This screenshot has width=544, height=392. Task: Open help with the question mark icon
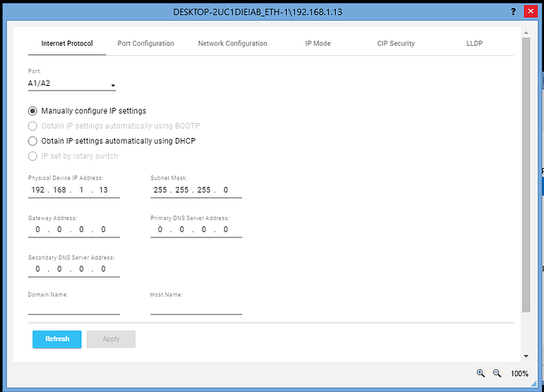tap(513, 12)
